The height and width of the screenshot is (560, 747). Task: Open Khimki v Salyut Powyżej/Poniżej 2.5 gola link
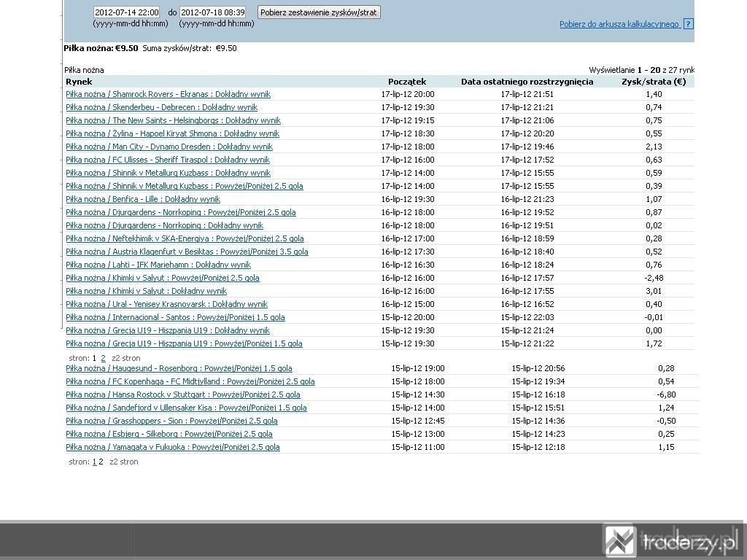[x=163, y=278]
